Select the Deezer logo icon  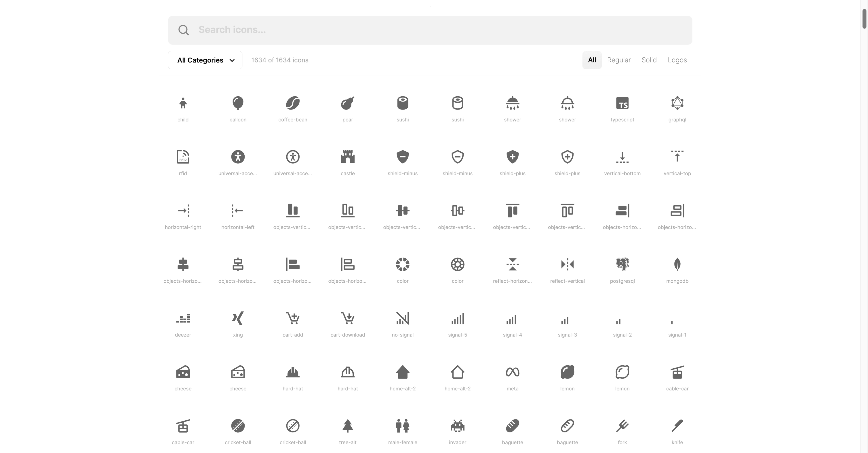183,318
